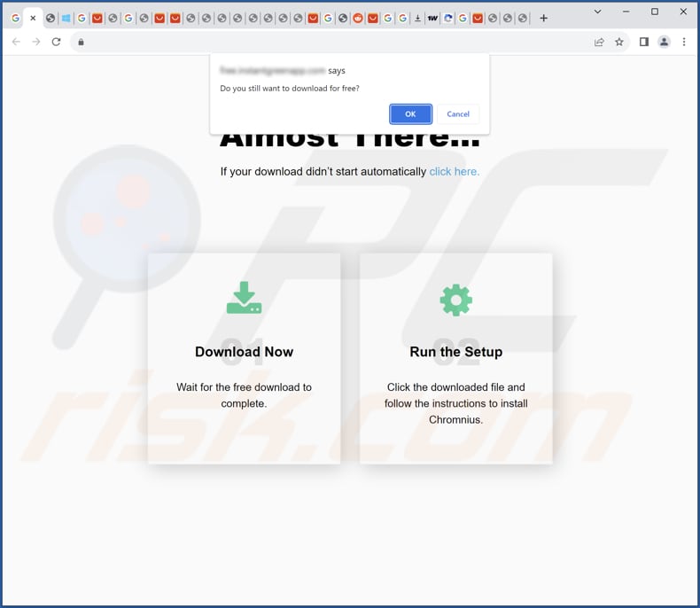Select the 'Run the Setup' heading
The height and width of the screenshot is (608, 700).
pos(455,352)
